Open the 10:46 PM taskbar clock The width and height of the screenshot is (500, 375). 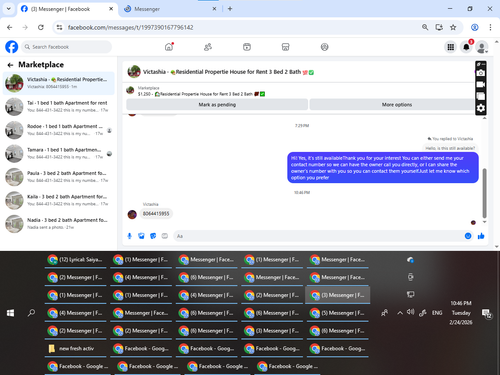(x=461, y=313)
